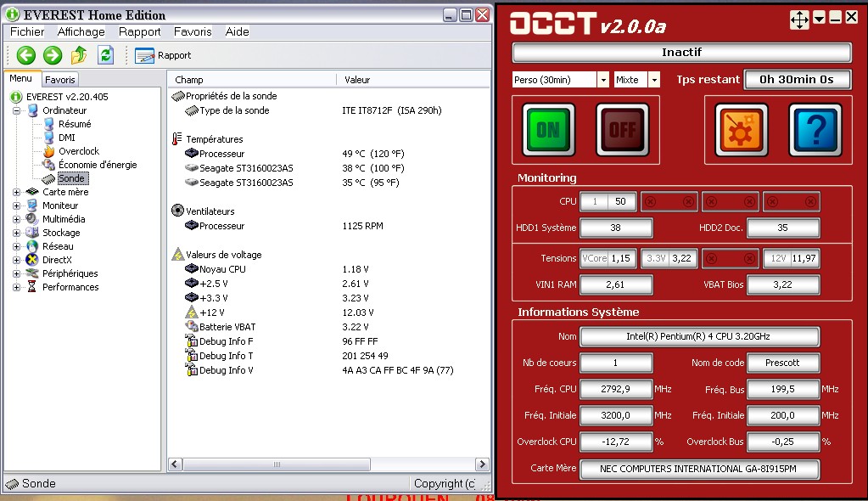Select Sonde tree item
Image resolution: width=868 pixels, height=501 pixels.
(71, 178)
